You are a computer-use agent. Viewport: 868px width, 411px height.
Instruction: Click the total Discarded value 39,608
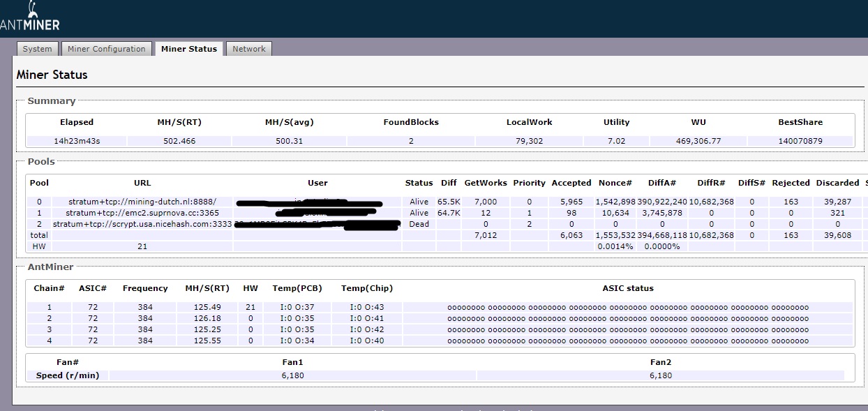[837, 235]
